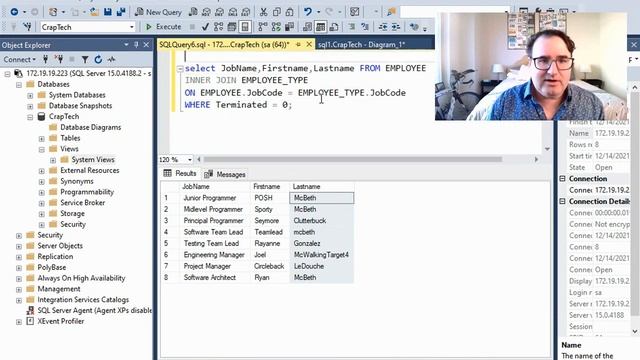The image size is (640, 360).
Task: Expand the Tables node
Action: coord(42,138)
